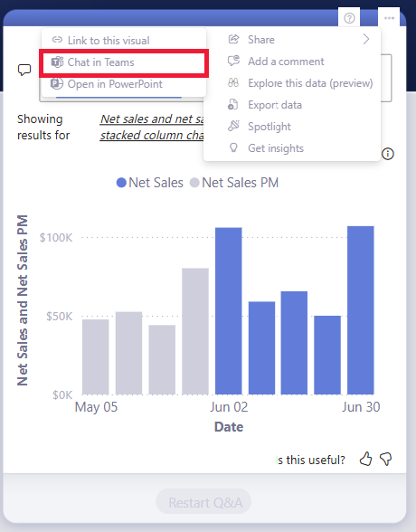Click the Export data file icon

[232, 105]
